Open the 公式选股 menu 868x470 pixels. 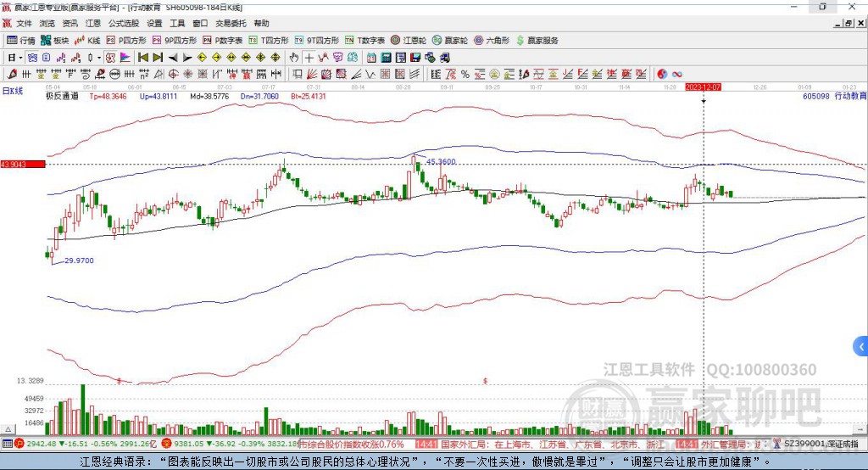(124, 23)
